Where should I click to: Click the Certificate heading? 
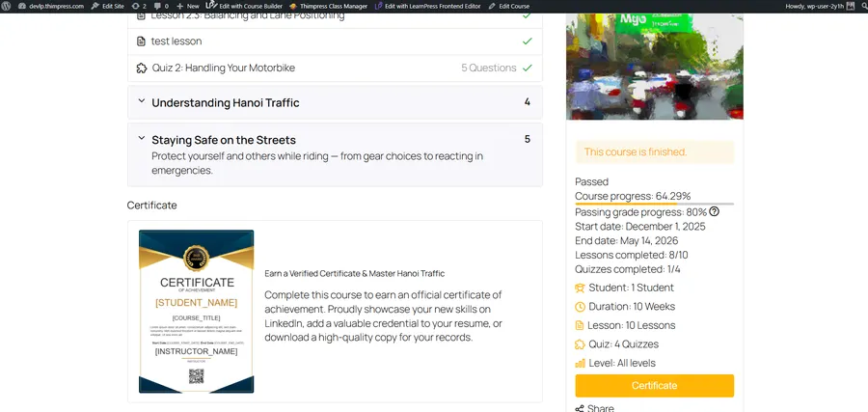pos(151,205)
